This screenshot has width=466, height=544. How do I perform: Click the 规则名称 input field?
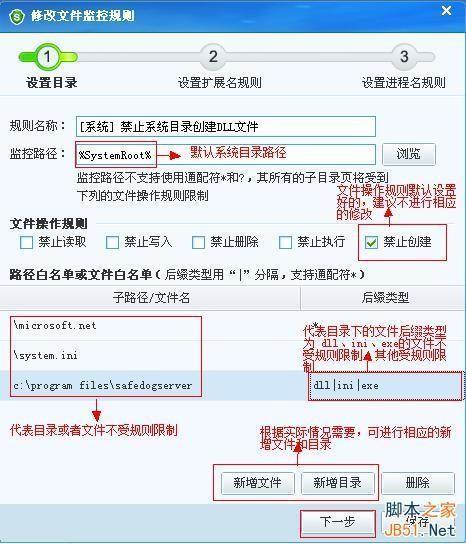(x=226, y=127)
